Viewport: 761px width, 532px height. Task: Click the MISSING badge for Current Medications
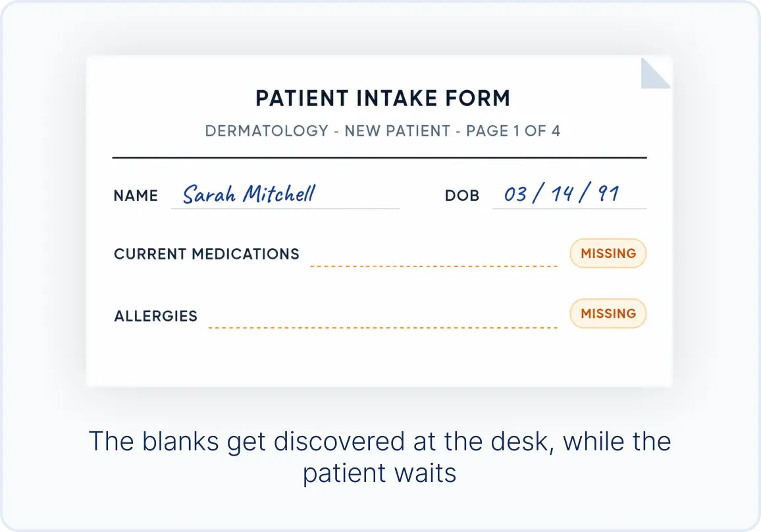(608, 253)
